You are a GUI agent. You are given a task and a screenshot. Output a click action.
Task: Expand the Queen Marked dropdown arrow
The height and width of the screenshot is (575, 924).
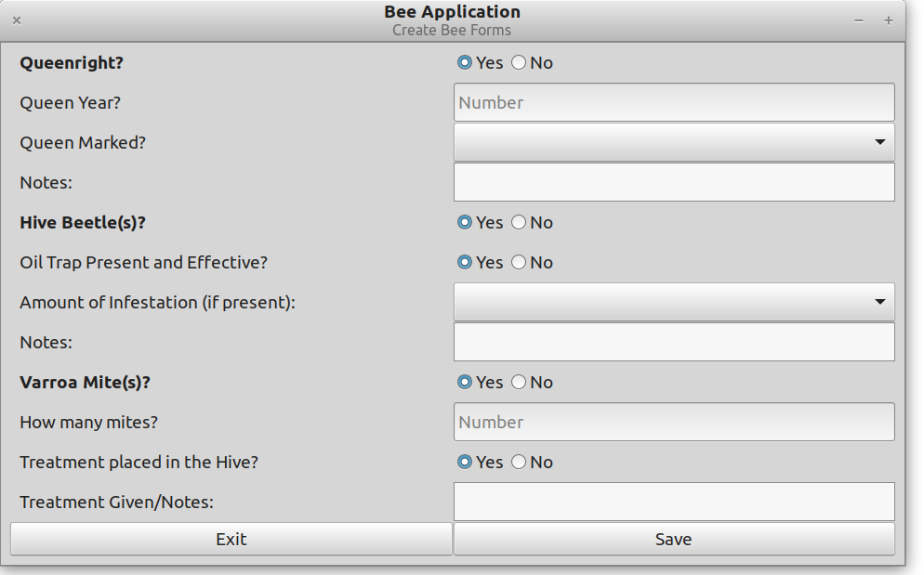880,142
